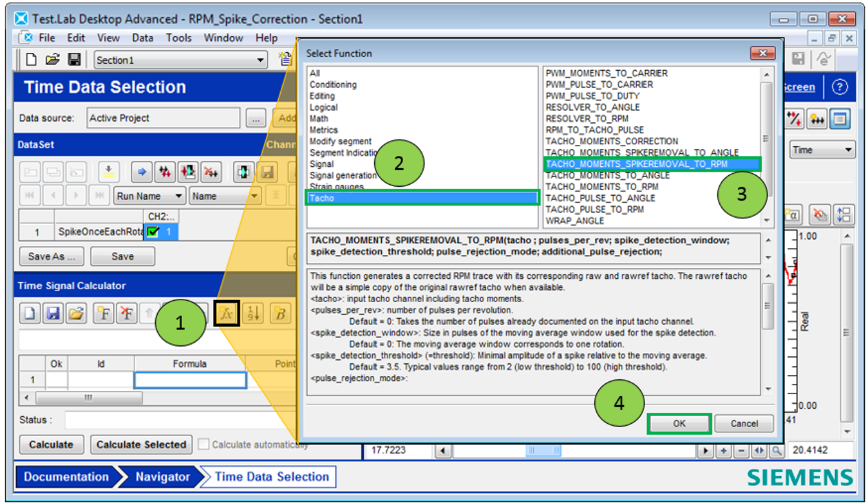The image size is (868, 503).
Task: Click the Save disk icon in main toolbar
Action: pyautogui.click(x=74, y=60)
